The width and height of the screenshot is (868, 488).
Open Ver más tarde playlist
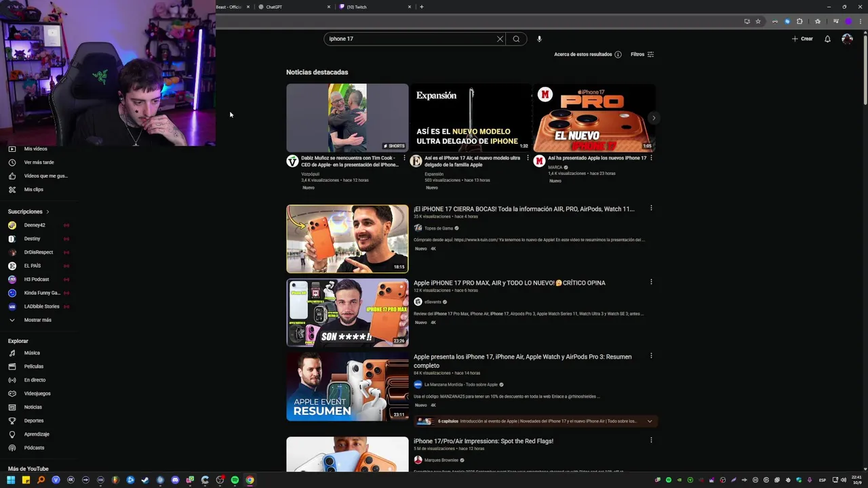[37, 162]
